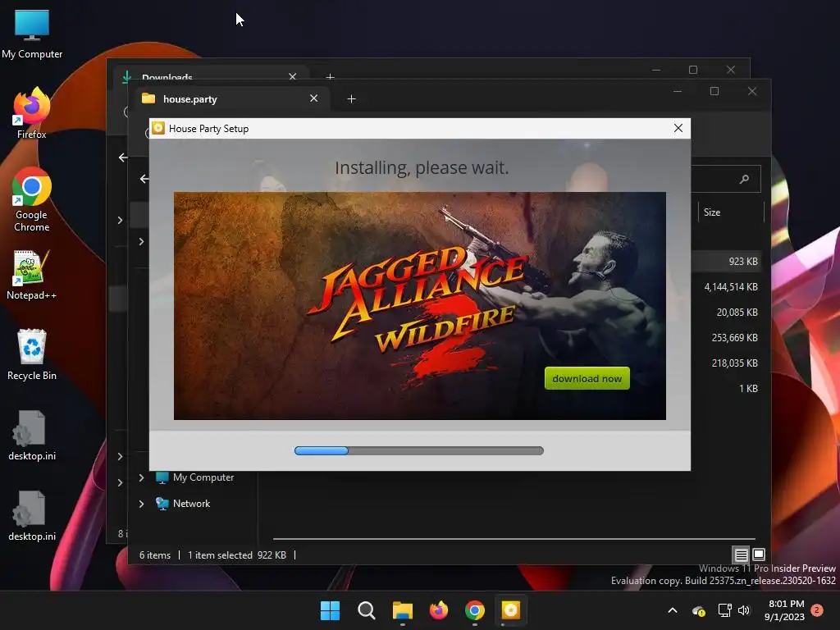Go back in Downloads window

pos(123,157)
